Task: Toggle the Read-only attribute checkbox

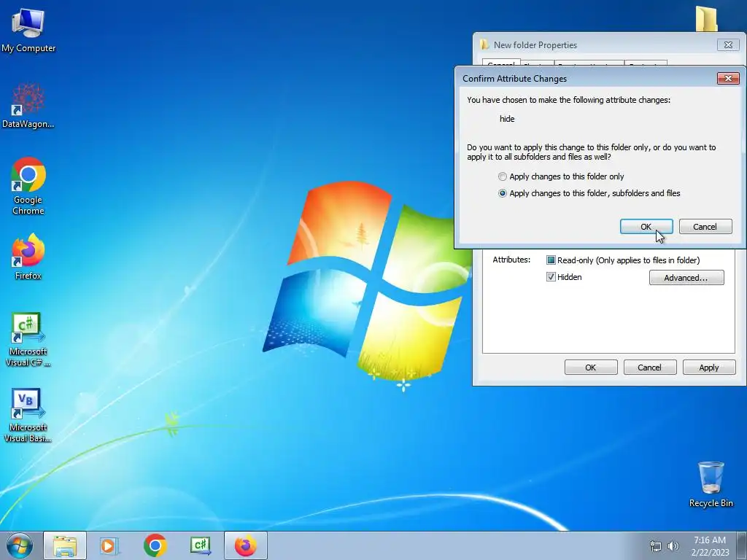Action: pos(551,260)
